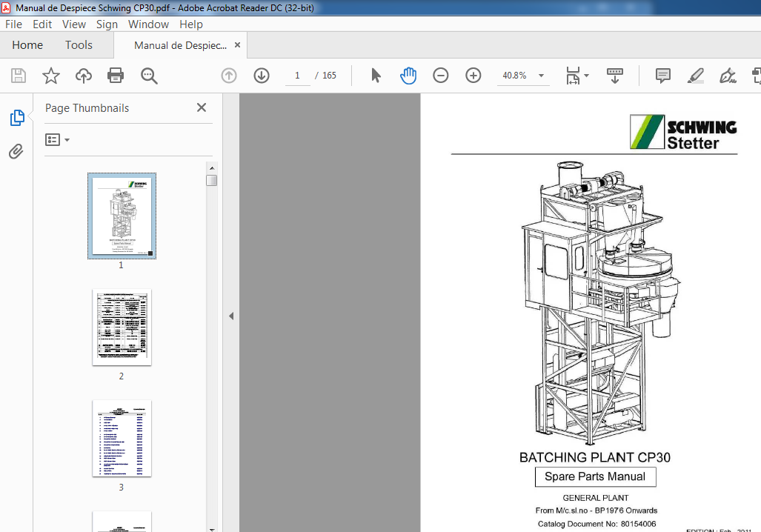Select the partially visible page 4 thumbnail
Image resolution: width=761 pixels, height=532 pixels.
click(x=122, y=522)
